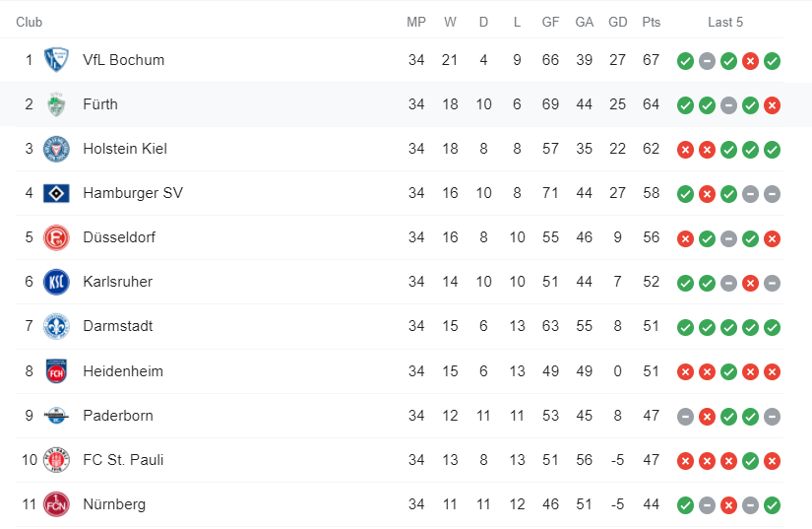
Task: Open the Hamburger SV team name
Action: (133, 193)
